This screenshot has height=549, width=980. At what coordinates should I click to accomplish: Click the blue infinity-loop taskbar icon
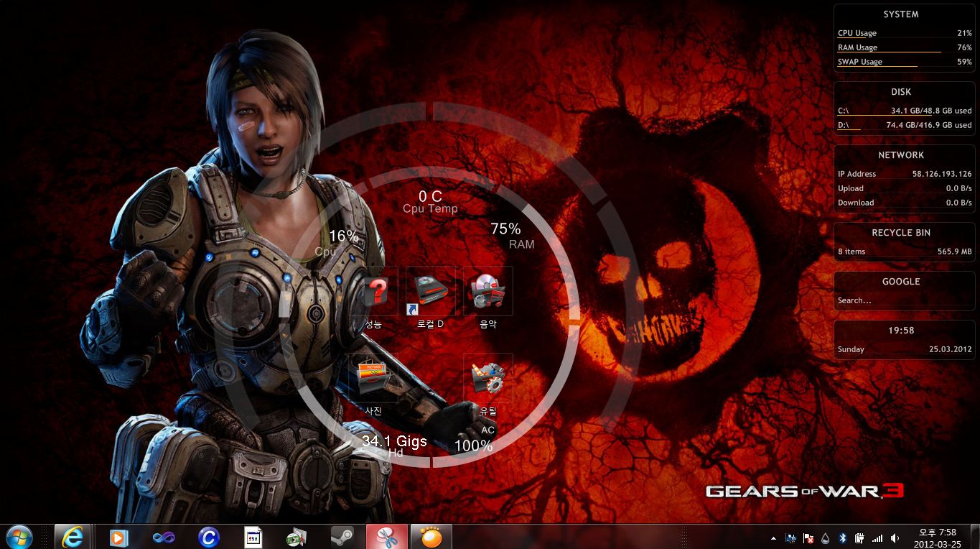(x=164, y=538)
